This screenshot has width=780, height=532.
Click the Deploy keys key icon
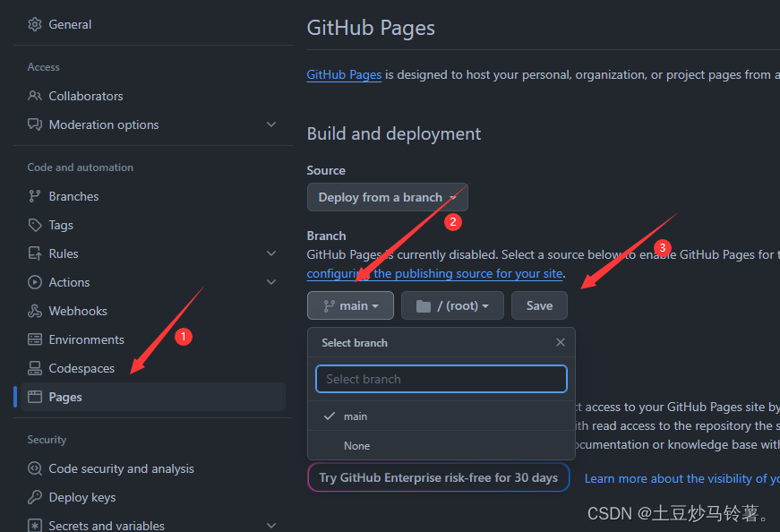click(x=35, y=497)
